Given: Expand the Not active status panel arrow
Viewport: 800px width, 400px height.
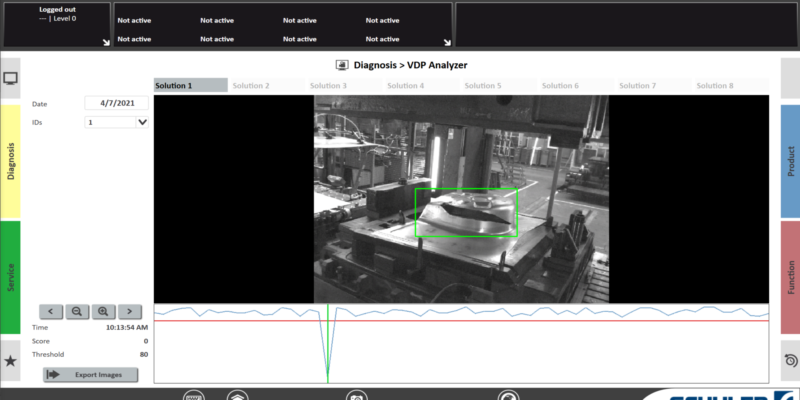Looking at the screenshot, I should (x=446, y=43).
